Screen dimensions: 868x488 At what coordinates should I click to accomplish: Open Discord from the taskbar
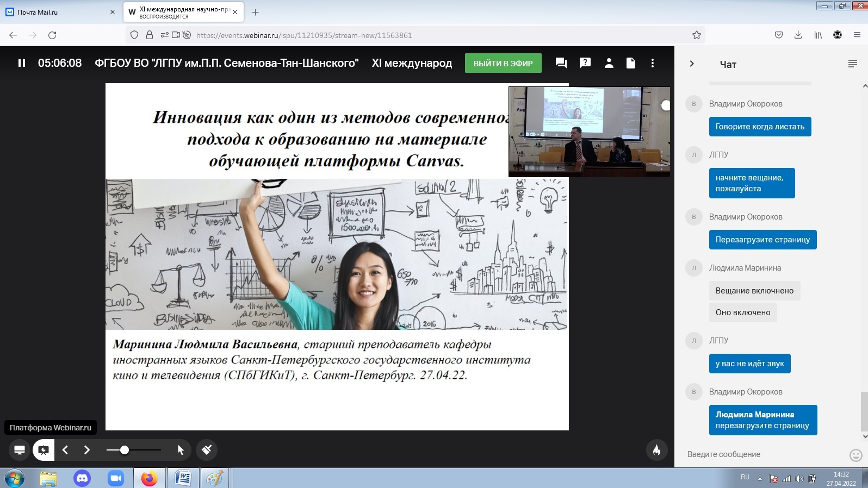pyautogui.click(x=82, y=478)
